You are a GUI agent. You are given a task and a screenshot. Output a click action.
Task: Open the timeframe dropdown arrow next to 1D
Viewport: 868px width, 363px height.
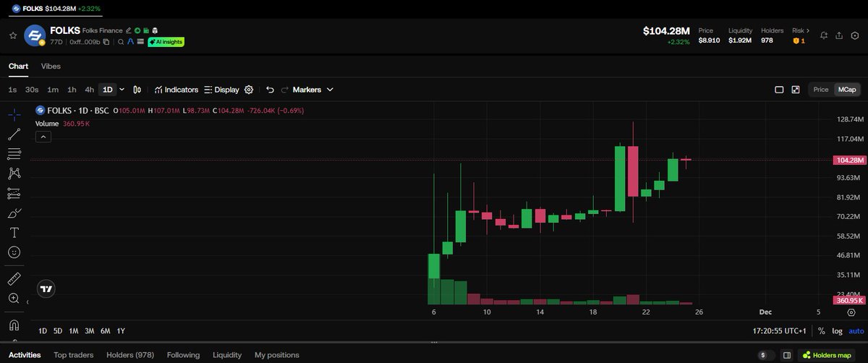[x=122, y=90]
